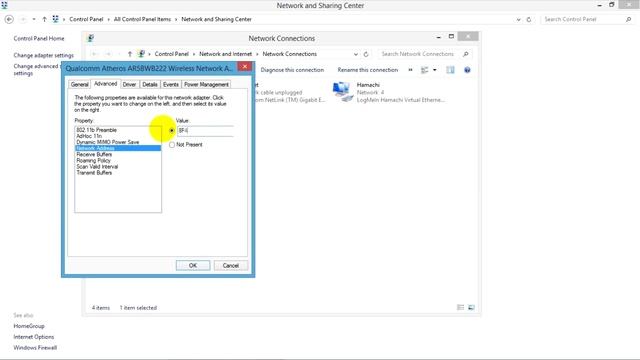Refresh the Network Connections window
The width and height of the screenshot is (640, 360).
(x=366, y=54)
